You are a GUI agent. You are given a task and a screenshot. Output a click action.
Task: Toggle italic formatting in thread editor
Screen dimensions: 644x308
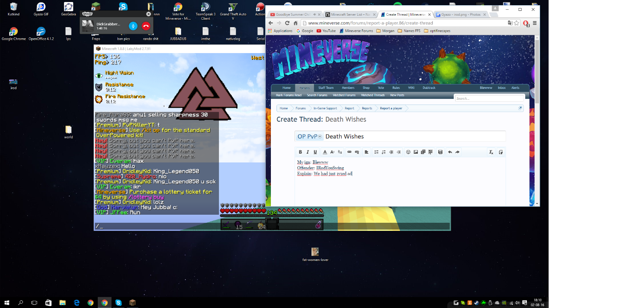pos(308,152)
